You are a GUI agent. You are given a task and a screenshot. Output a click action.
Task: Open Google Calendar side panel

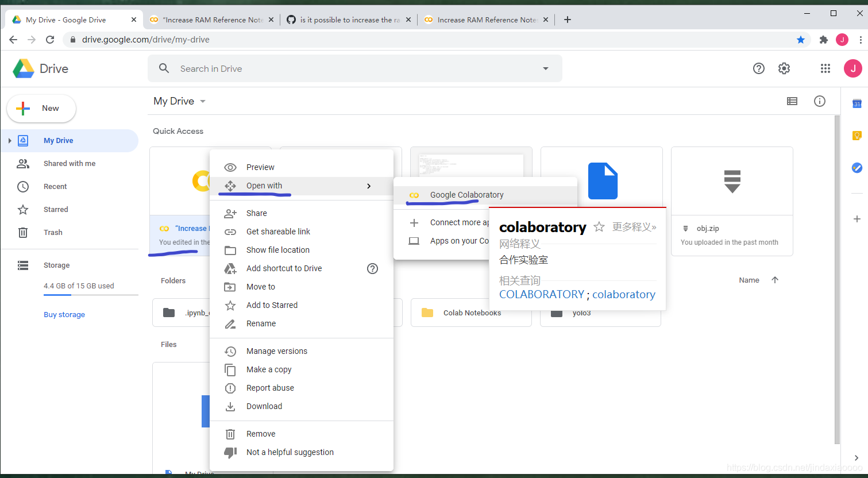(x=857, y=103)
